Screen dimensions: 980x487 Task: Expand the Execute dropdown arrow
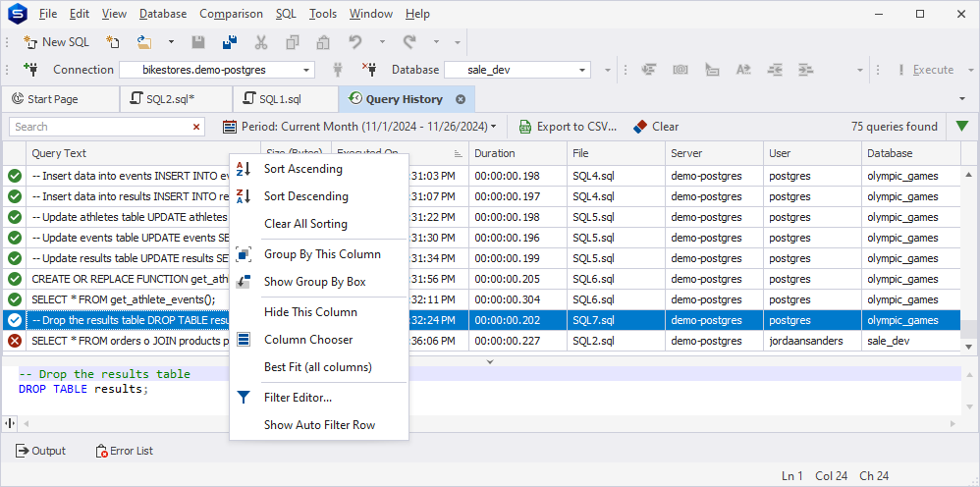(970, 70)
